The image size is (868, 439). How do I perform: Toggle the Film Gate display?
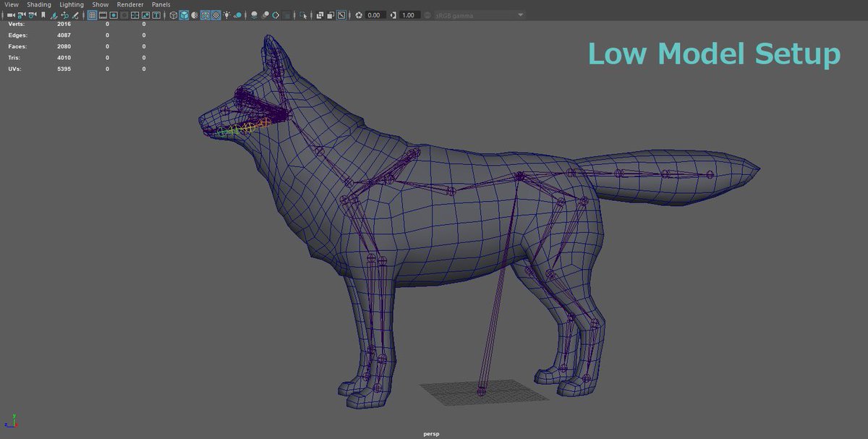[103, 15]
